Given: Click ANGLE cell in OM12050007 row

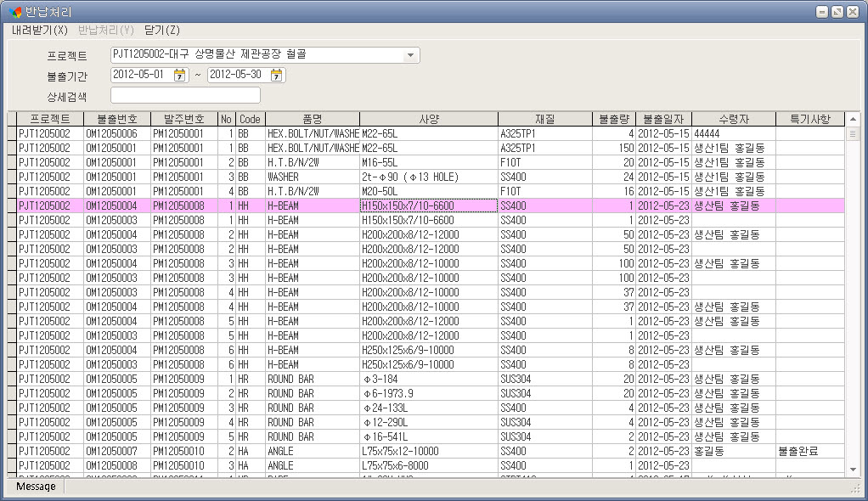Looking at the screenshot, I should pos(313,451).
